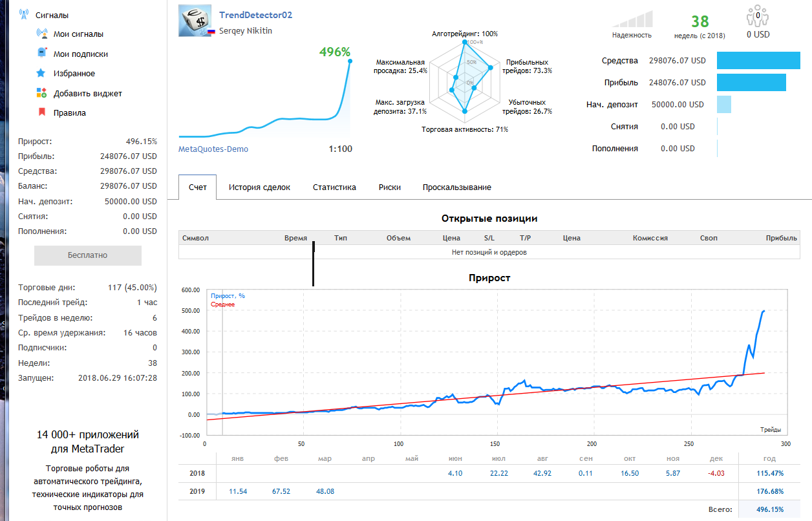This screenshot has height=521, width=812.
Task: Open the Статистика tab
Action: pos(334,187)
